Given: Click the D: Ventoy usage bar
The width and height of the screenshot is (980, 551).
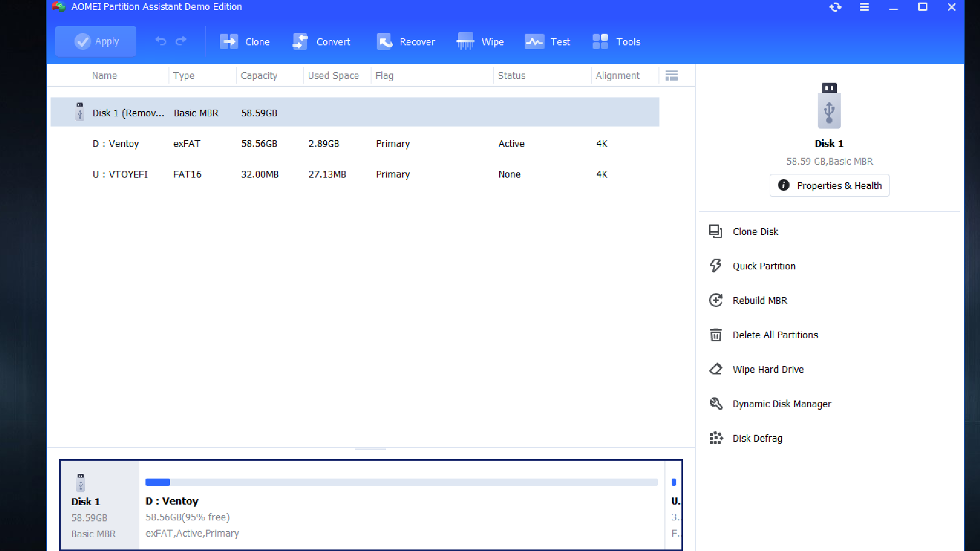Looking at the screenshot, I should click(401, 482).
